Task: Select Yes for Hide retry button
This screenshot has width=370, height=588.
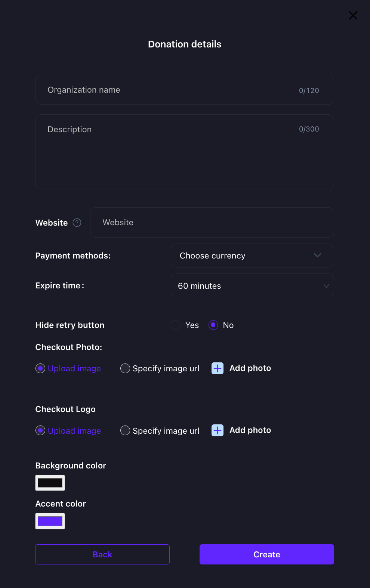Action: tap(176, 325)
